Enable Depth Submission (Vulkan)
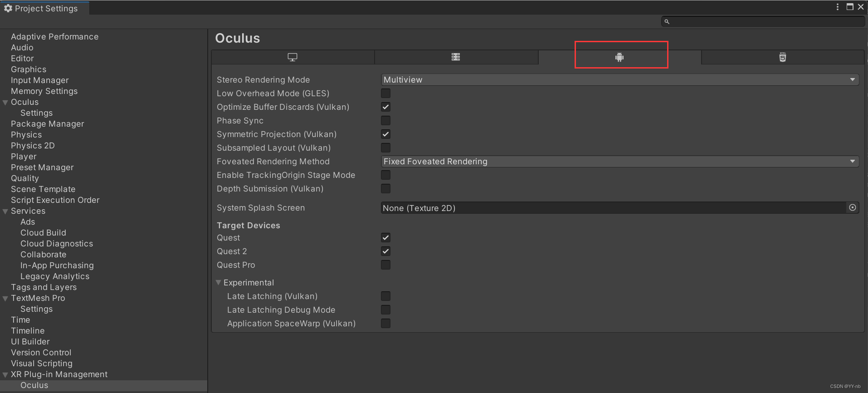Screen dimensions: 868x393 coord(385,189)
